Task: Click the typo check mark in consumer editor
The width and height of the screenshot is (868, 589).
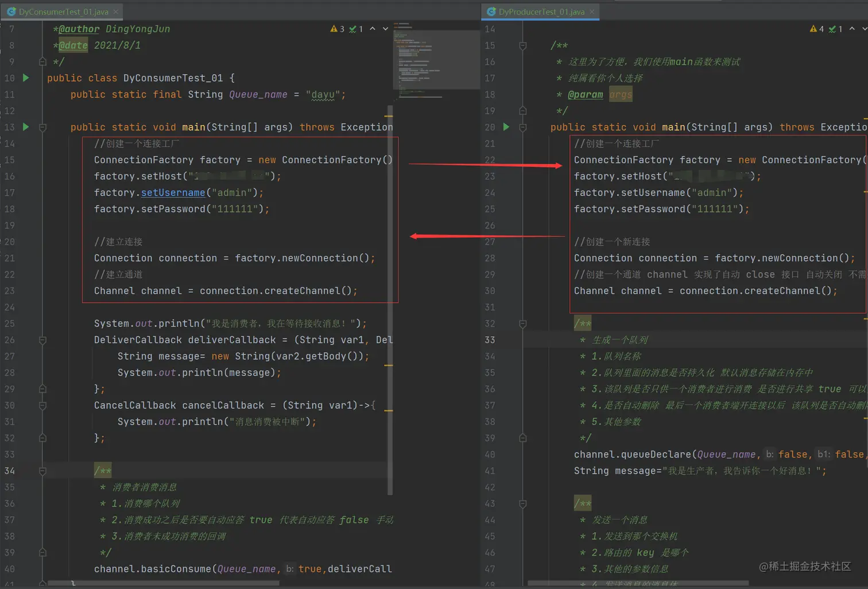Action: (356, 29)
